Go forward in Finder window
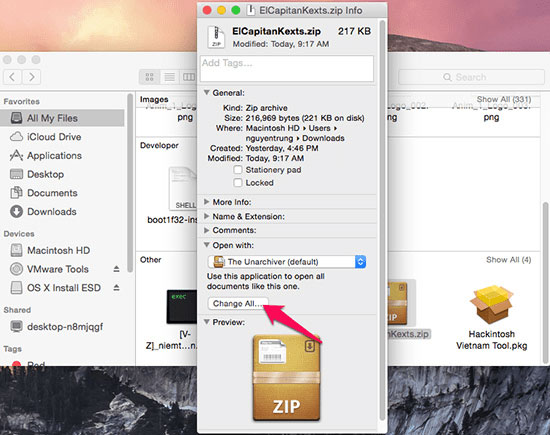Screen dimensions: 550x435 [32, 77]
